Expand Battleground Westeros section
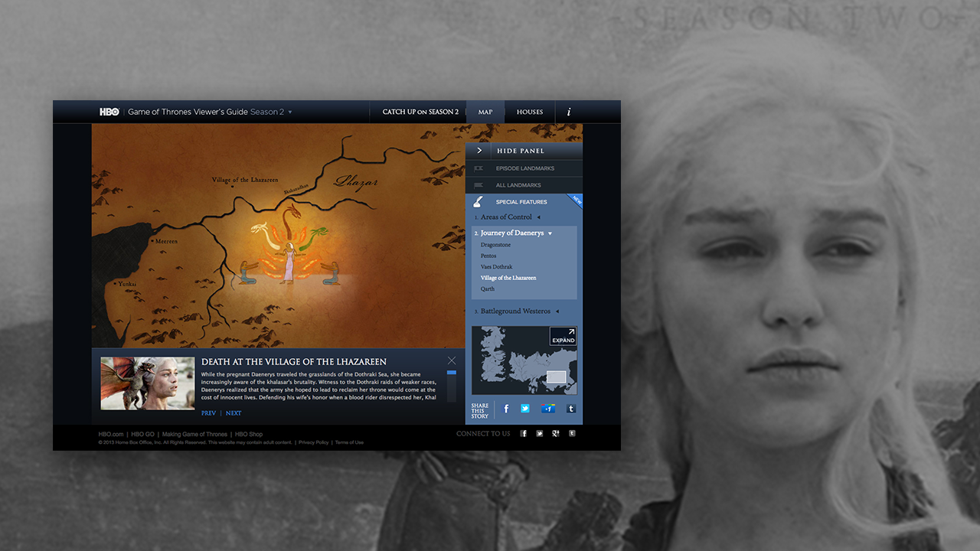The width and height of the screenshot is (980, 551). (521, 311)
